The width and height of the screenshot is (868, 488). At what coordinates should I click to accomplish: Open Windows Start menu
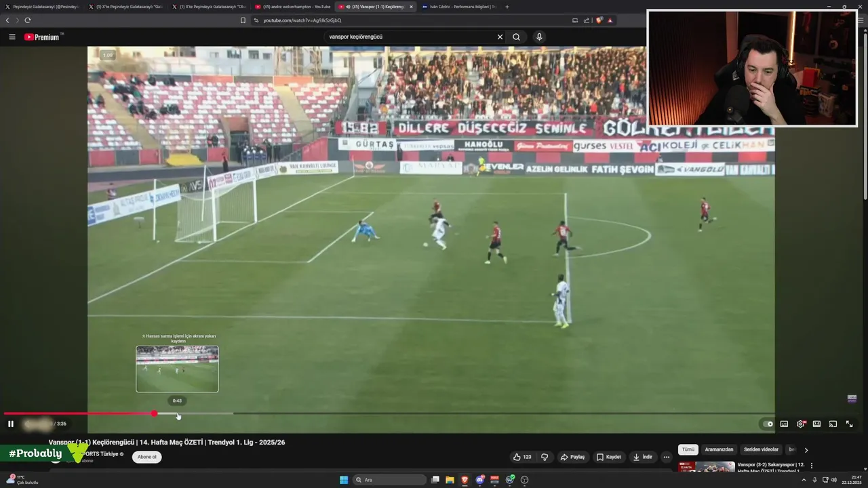344,480
